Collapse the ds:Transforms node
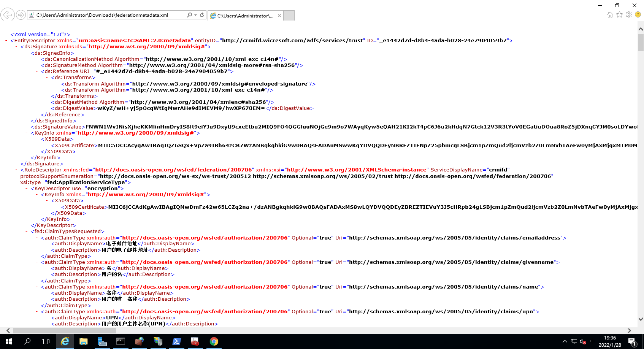 (x=47, y=78)
